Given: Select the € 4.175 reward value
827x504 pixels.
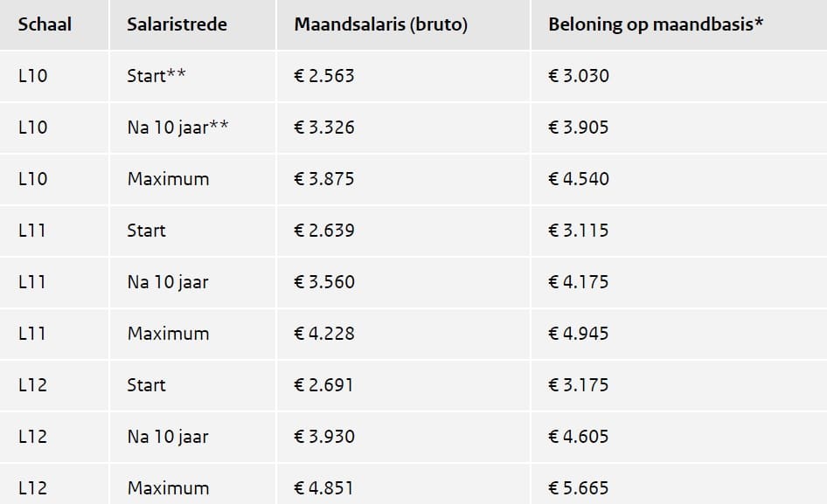Looking at the screenshot, I should click(x=579, y=282).
